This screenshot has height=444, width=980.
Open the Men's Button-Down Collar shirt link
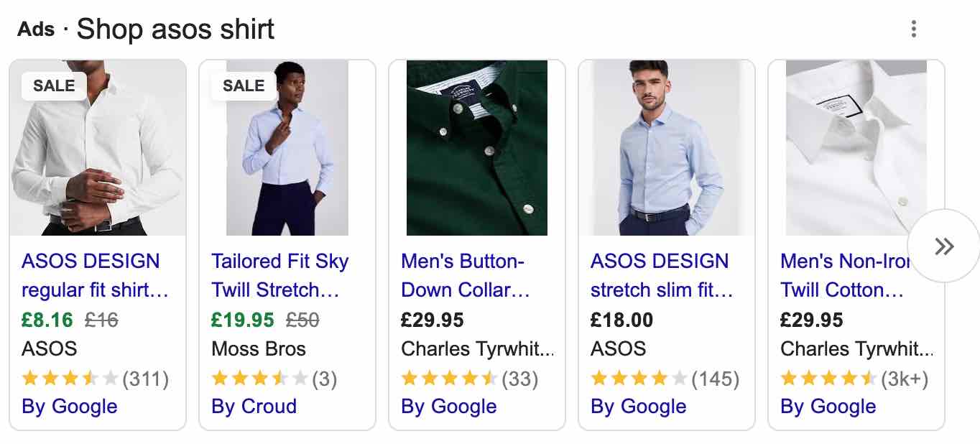coord(465,276)
